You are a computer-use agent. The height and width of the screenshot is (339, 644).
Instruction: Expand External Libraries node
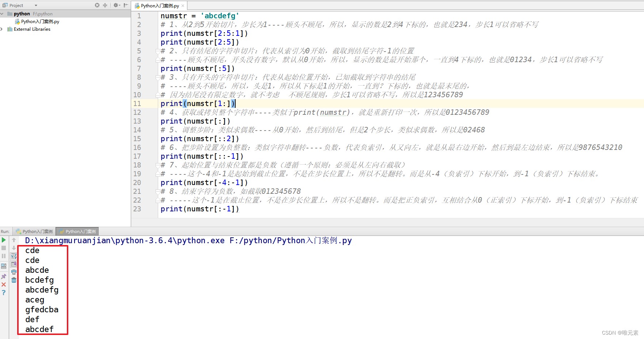point(2,29)
